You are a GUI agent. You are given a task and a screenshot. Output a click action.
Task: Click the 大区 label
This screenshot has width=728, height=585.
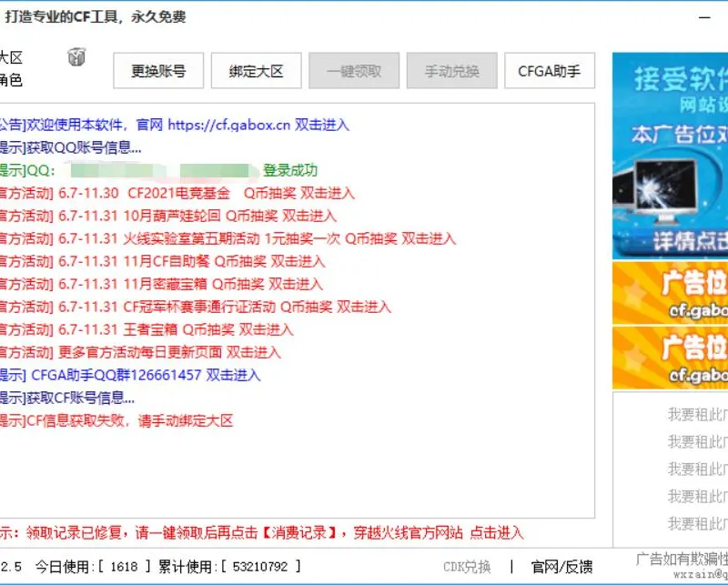(11, 58)
